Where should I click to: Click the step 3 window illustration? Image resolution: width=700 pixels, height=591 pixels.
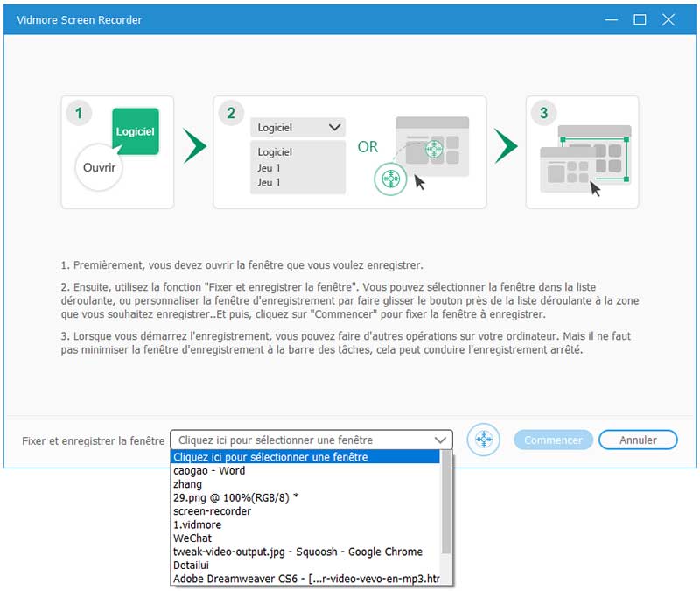(x=583, y=152)
